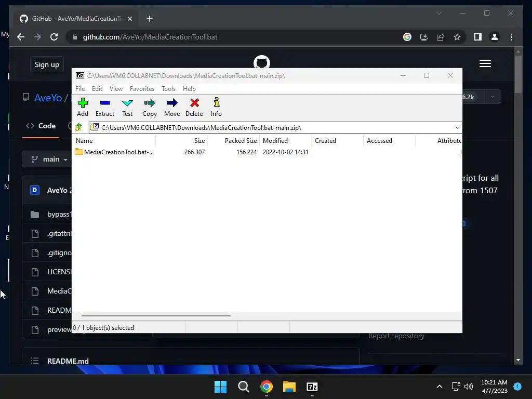Expand the 7-Zip address path dropdown
532x399 pixels.
(457, 128)
